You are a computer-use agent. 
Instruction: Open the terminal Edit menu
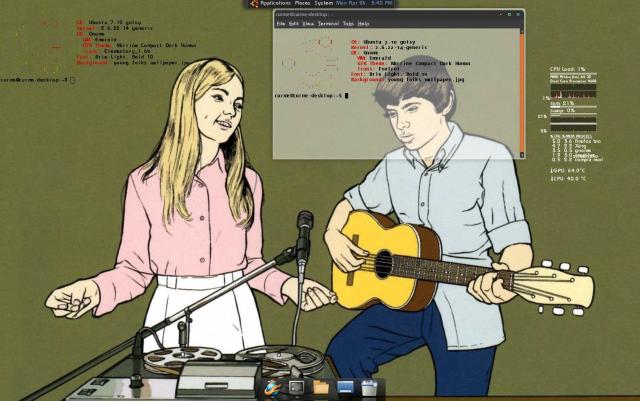pos(293,24)
